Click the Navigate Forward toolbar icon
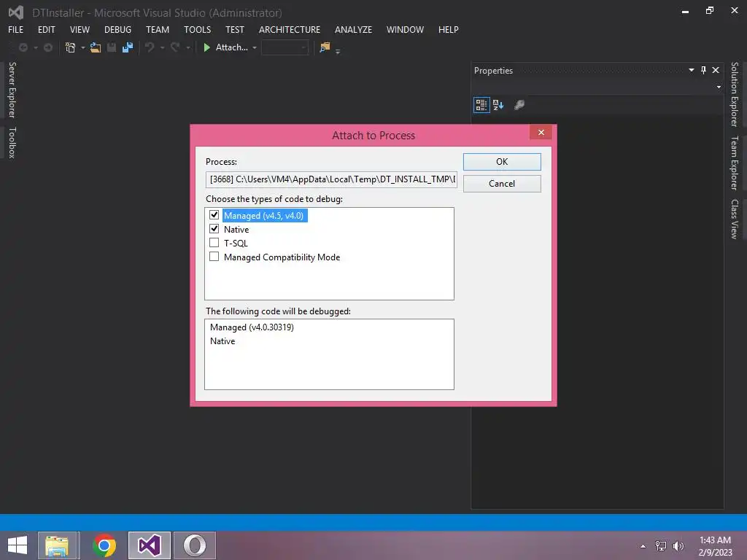Viewport: 747px width, 560px height. pos(48,47)
